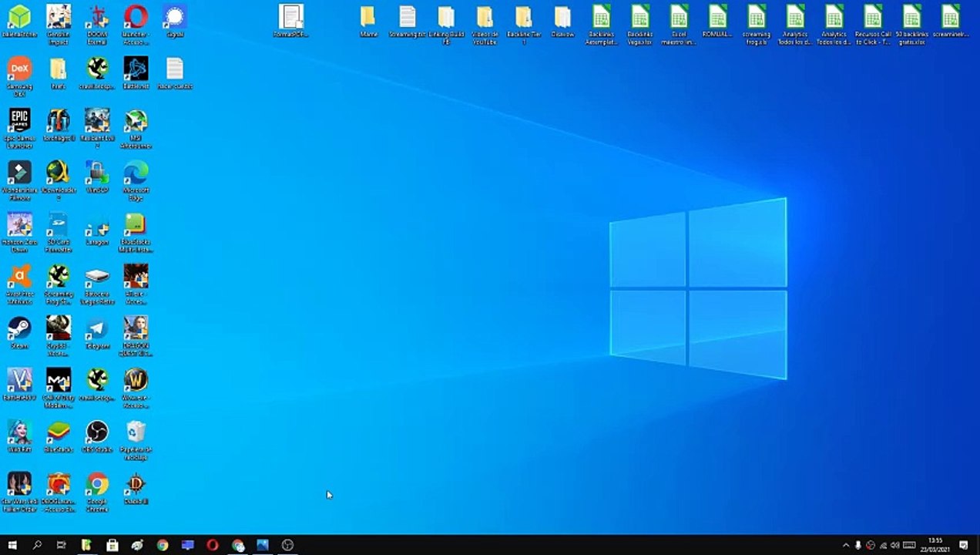The height and width of the screenshot is (555, 980).
Task: Click the Epic Games Launcher icon
Action: coord(19,127)
